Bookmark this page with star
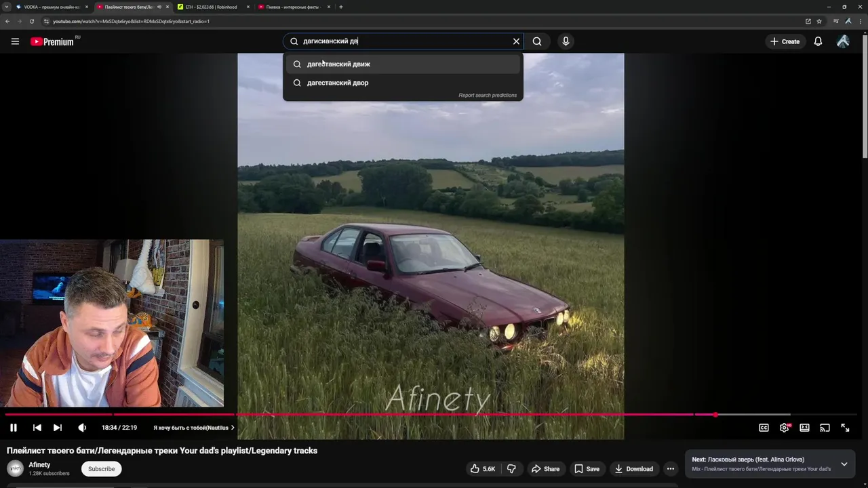The width and height of the screenshot is (868, 488). coord(818,21)
